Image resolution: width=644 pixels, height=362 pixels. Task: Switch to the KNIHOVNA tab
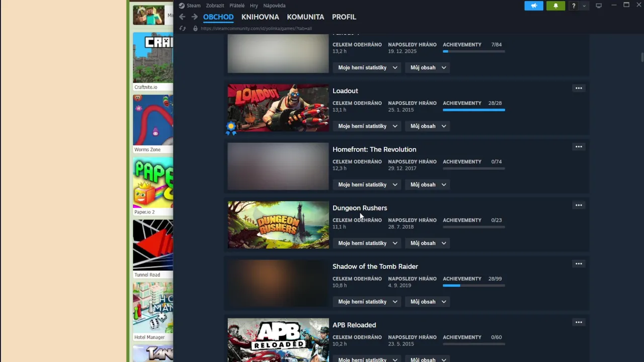tap(260, 17)
